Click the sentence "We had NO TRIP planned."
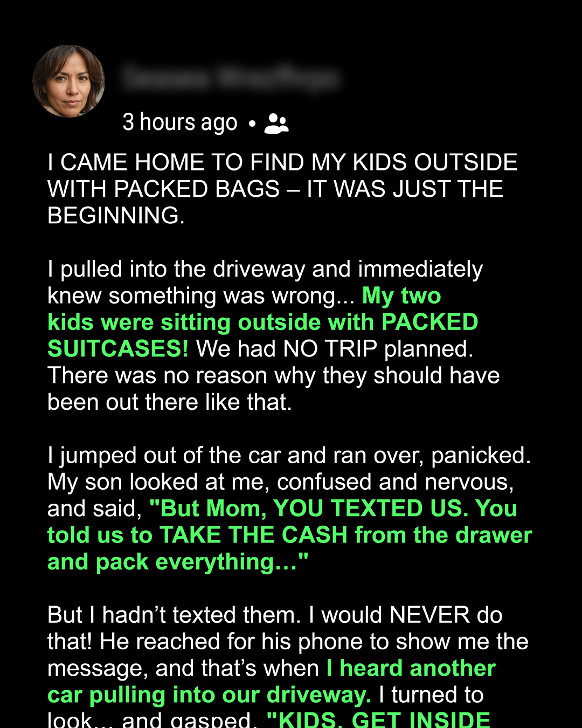Image resolution: width=582 pixels, height=728 pixels. (x=335, y=349)
